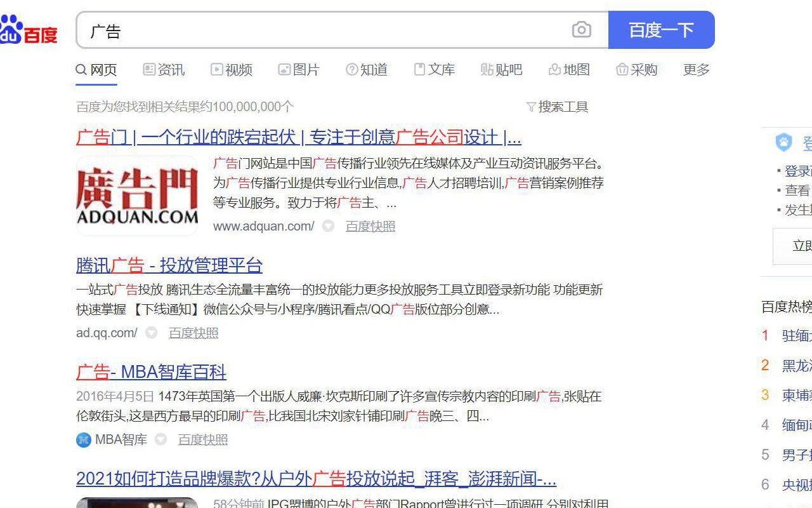Open camera image search icon
812x508 pixels.
[x=581, y=30]
